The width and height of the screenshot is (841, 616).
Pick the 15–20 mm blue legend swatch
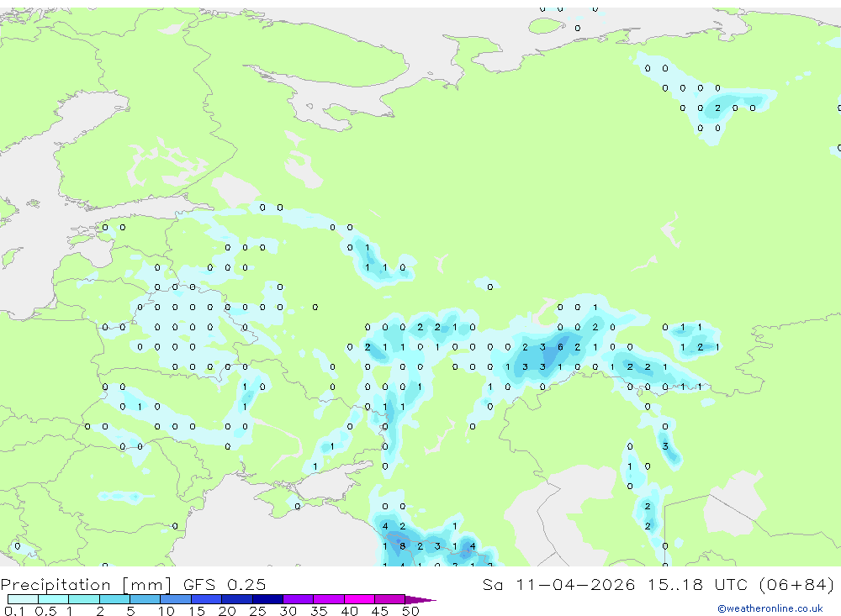pyautogui.click(x=207, y=599)
